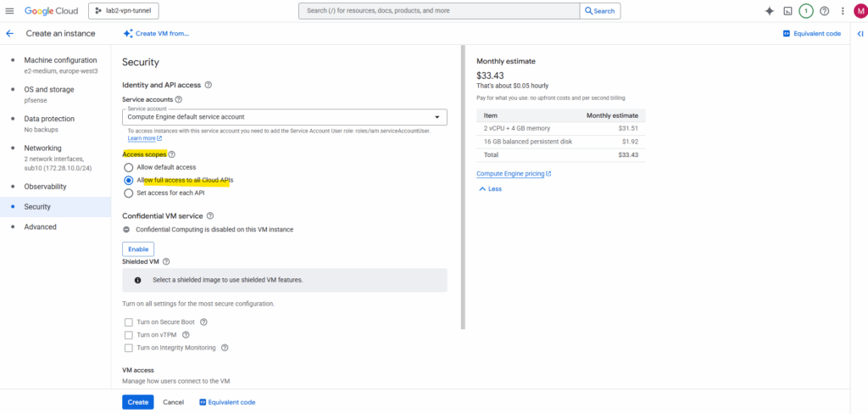Viewport: 868px width, 414px height.
Task: Open the notifications badge icon
Action: (805, 11)
